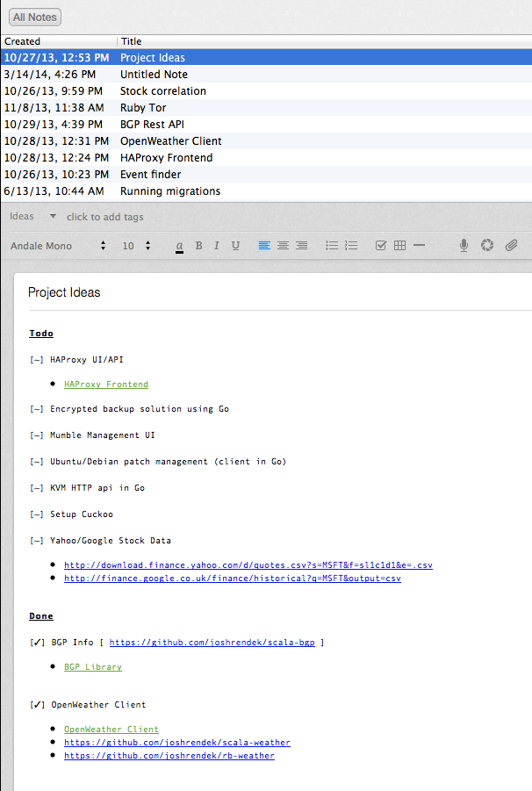The image size is (532, 791).
Task: Select the Stock correlation note
Action: 266,90
